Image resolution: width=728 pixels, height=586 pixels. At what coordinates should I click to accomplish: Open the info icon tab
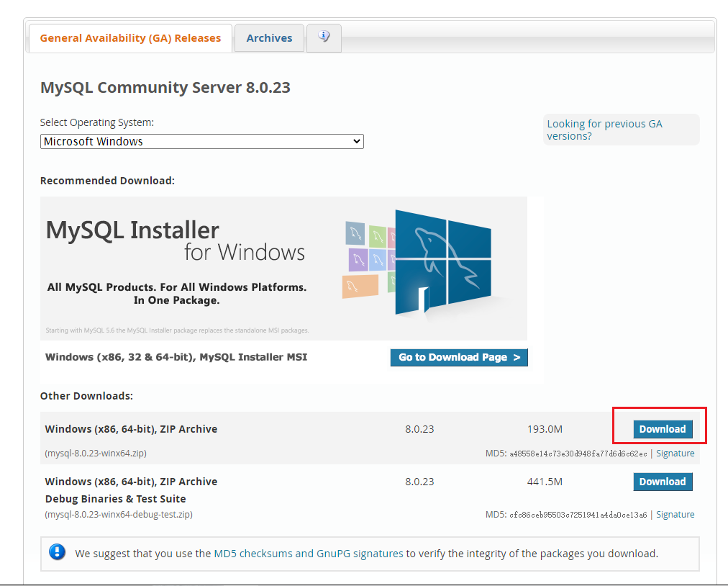coord(324,37)
